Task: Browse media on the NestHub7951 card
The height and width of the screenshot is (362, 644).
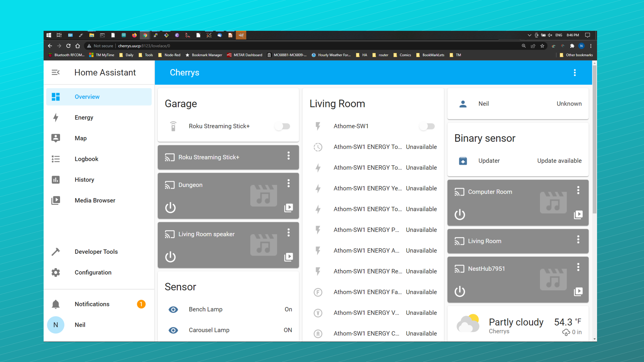Action: tap(578, 292)
